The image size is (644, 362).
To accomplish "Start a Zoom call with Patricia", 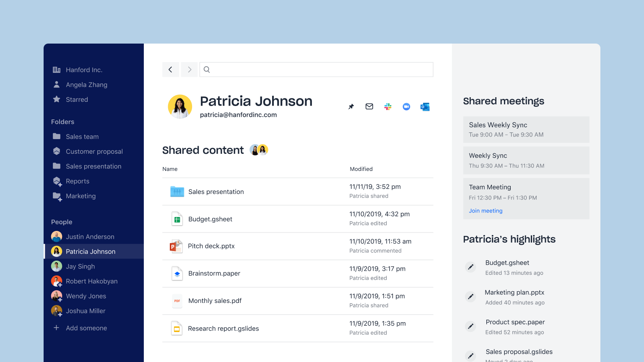I will [406, 107].
